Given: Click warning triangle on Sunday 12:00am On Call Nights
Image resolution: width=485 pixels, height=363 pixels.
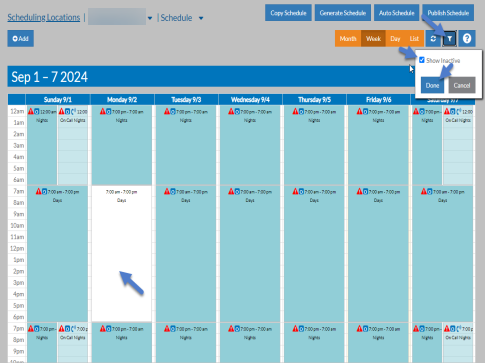Looking at the screenshot, I should [x=61, y=111].
